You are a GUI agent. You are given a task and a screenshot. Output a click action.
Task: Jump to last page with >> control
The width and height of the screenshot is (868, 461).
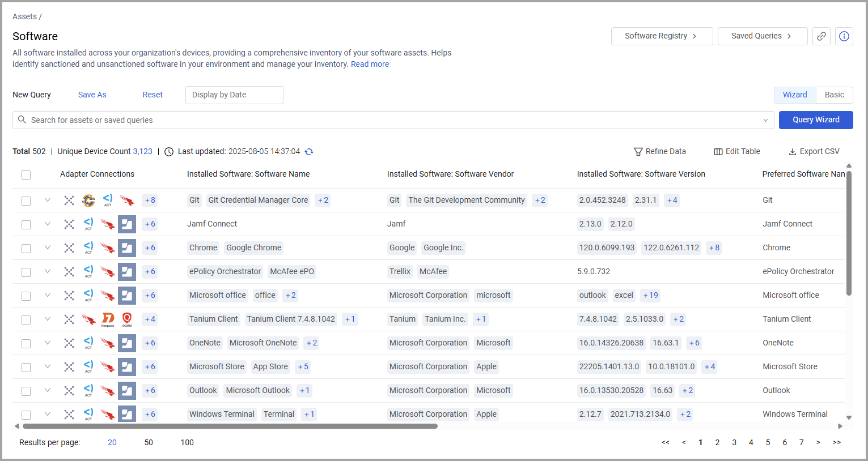837,442
